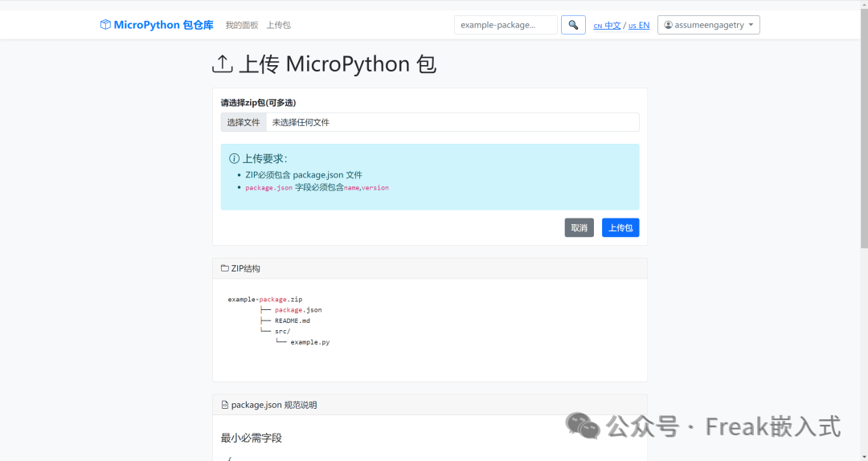This screenshot has width=868, height=461.
Task: Click the user avatar icon beside assumeengagetry
Action: point(668,25)
